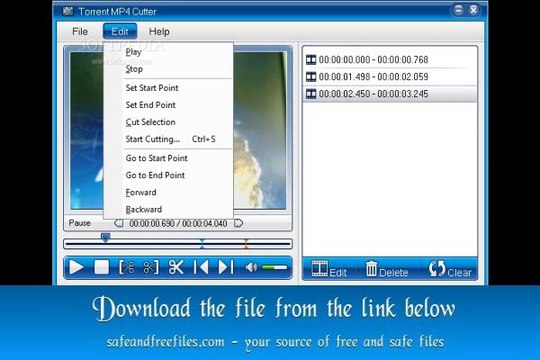Select the blue start marker on timeline
540x360 pixels.
click(202, 244)
